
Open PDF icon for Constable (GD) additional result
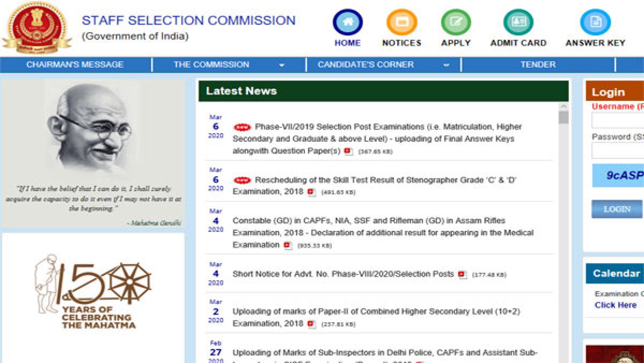tap(288, 245)
